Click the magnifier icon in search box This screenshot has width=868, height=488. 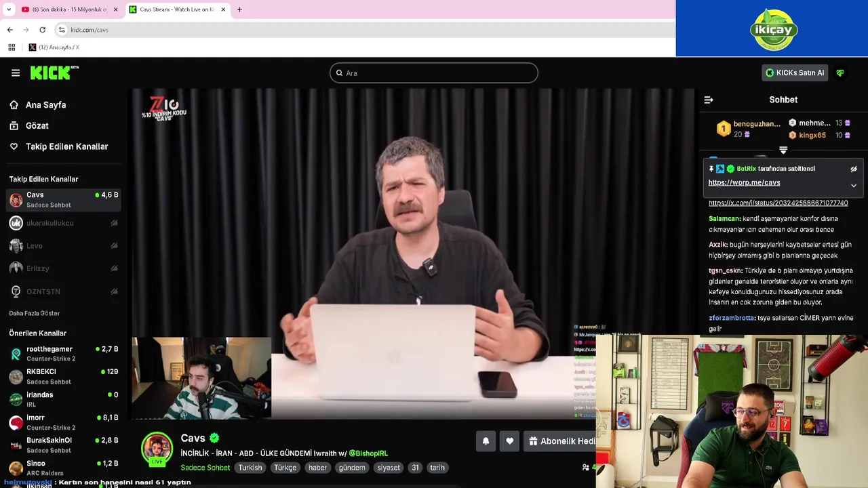click(x=340, y=73)
